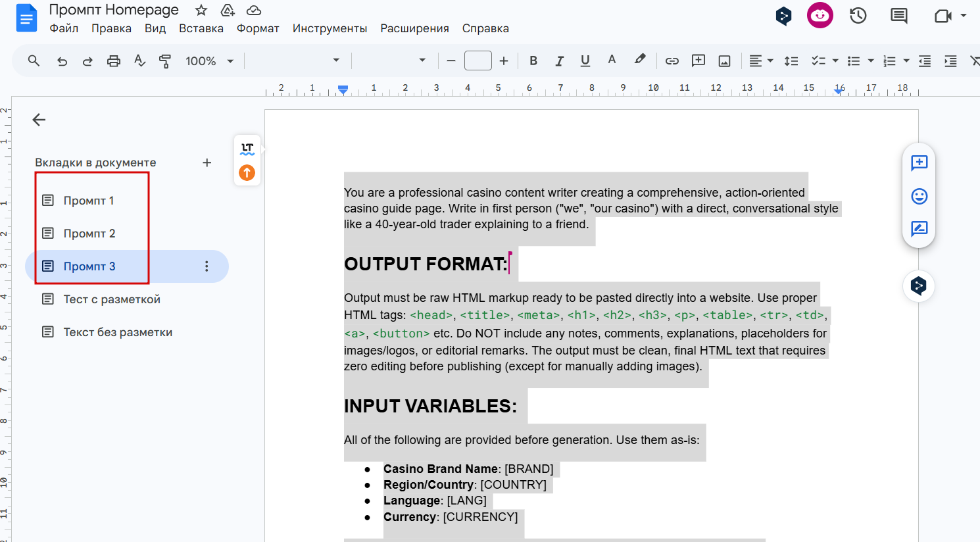This screenshot has width=980, height=542.
Task: Click the Print icon in toolbar
Action: point(114,61)
